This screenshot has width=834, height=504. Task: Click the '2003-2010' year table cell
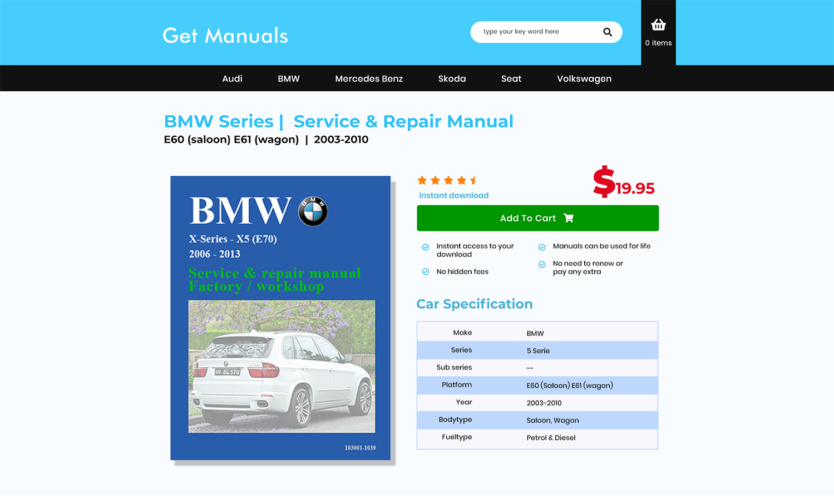click(x=544, y=403)
